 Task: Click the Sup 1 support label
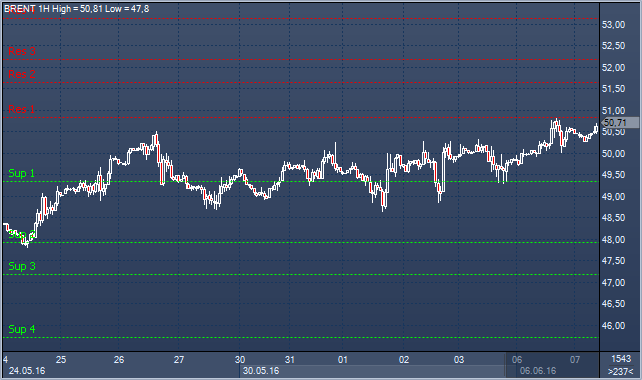(21, 173)
